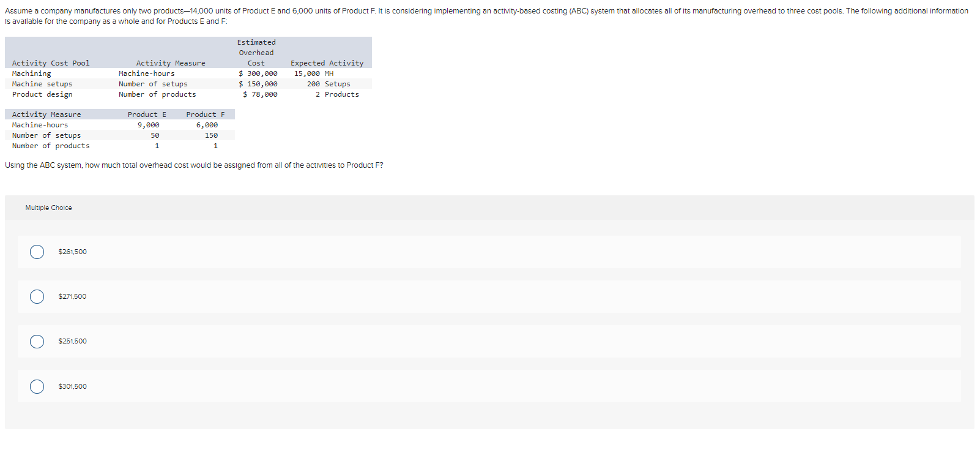
Task: Click the Multiple Choice header
Action: [48, 208]
